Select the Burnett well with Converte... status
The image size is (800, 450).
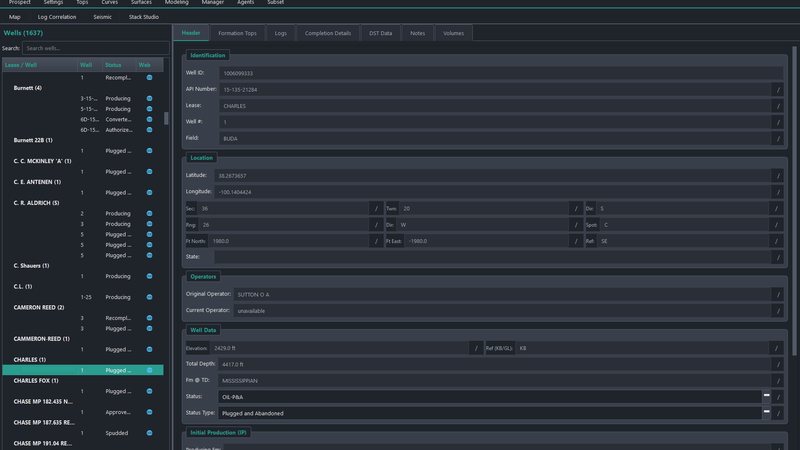(x=83, y=119)
